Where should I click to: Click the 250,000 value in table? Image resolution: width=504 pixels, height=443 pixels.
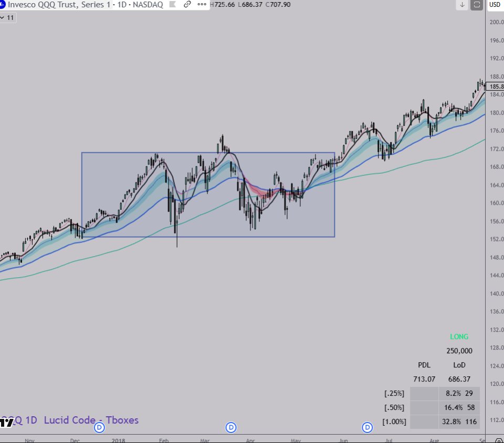[459, 351]
